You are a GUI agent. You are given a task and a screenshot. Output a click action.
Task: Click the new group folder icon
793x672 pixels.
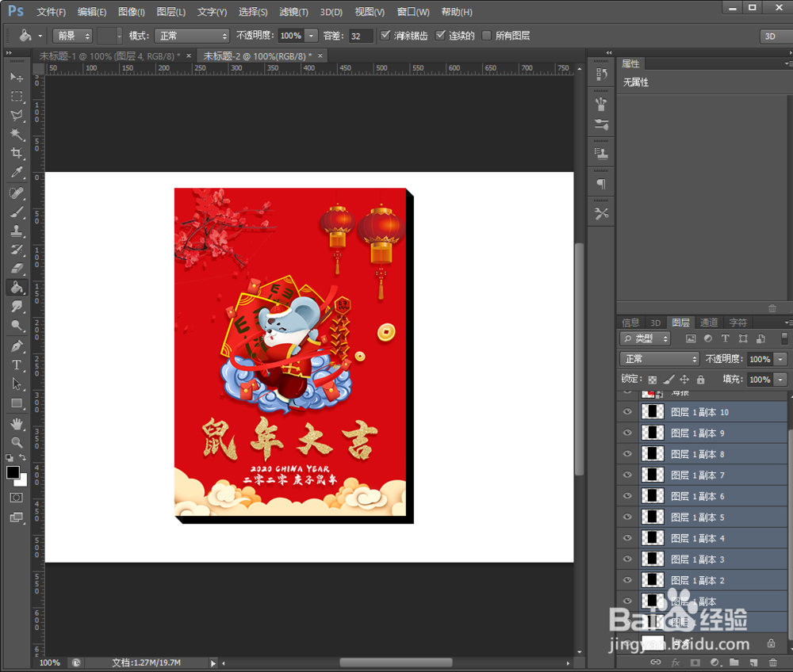734,662
